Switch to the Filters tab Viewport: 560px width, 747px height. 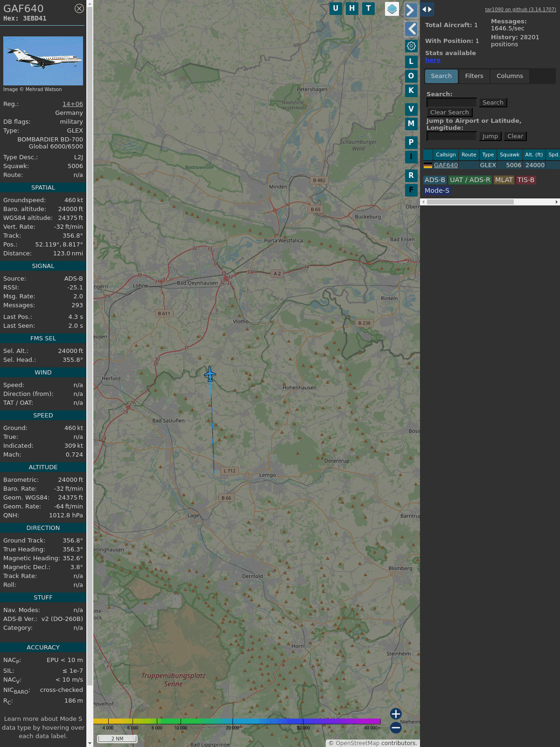474,76
